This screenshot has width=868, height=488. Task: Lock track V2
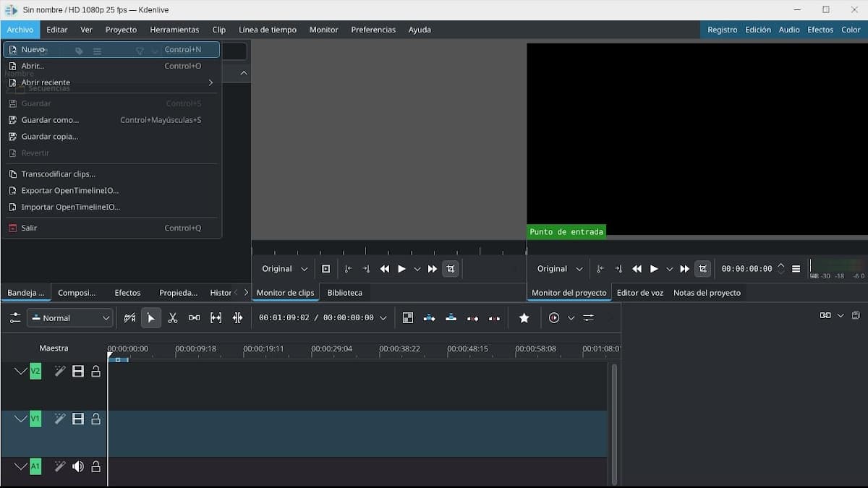coord(95,372)
